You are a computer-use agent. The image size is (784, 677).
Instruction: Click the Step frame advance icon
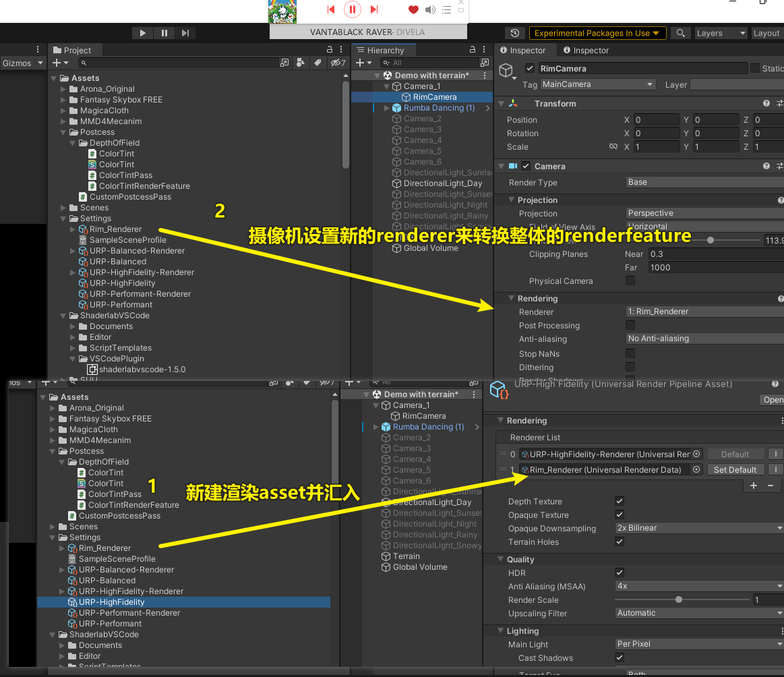(184, 33)
